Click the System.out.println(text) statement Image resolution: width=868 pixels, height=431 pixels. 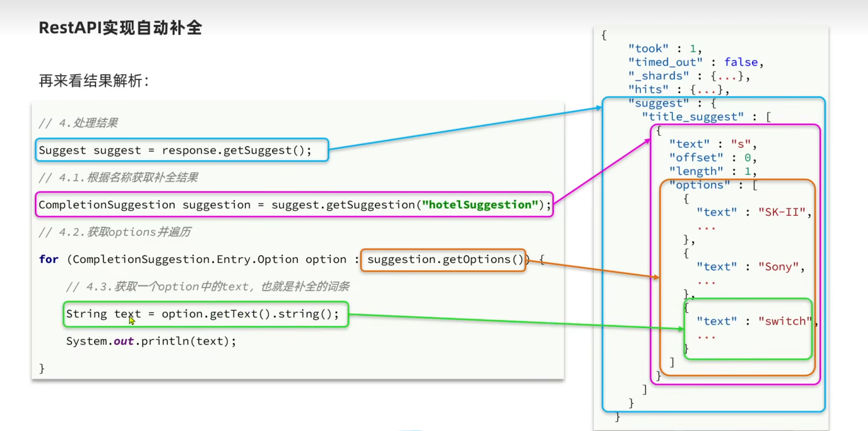pos(151,341)
